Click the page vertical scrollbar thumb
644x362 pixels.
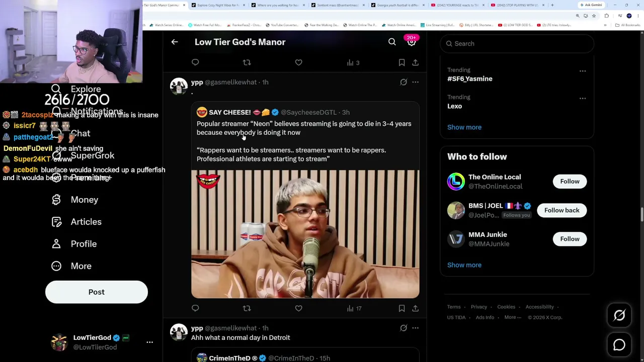tap(641, 215)
